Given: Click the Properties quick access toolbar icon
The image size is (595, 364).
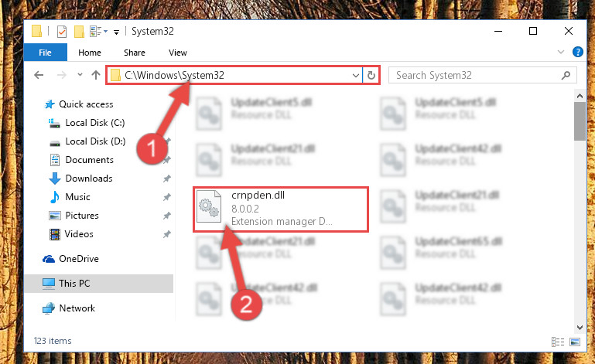Looking at the screenshot, I should pos(61,32).
